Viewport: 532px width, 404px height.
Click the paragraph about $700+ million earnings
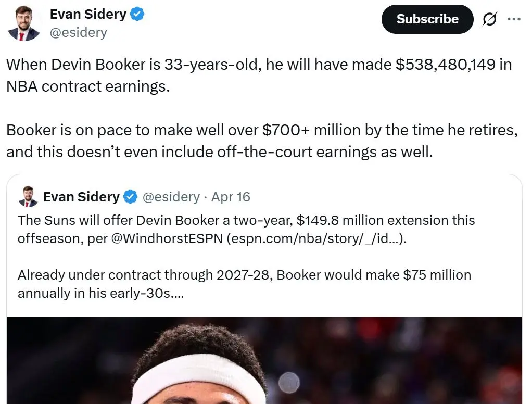[x=262, y=141]
